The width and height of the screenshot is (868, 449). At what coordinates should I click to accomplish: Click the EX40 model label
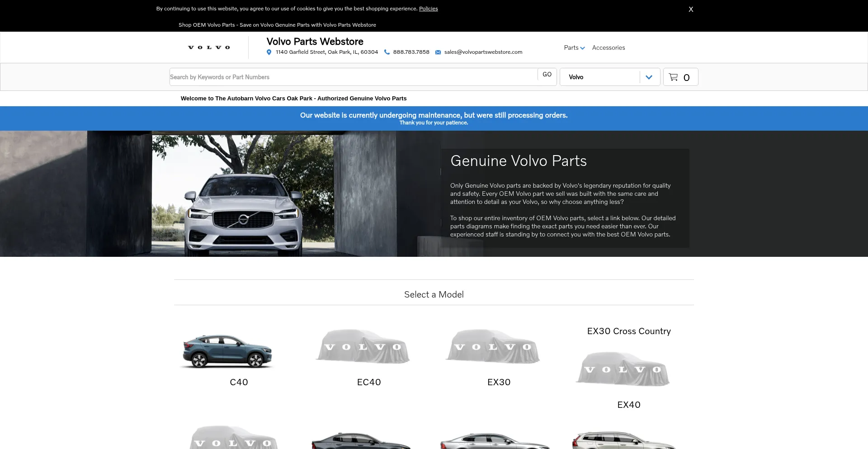(x=629, y=405)
